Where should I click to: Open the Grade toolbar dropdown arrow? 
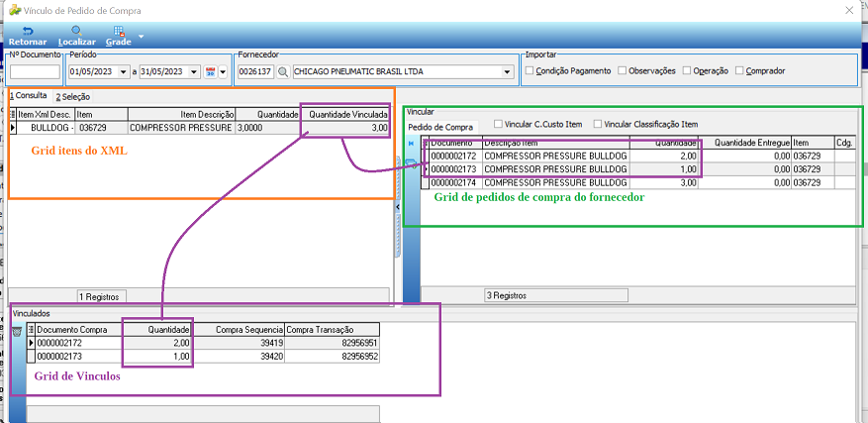pos(141,37)
